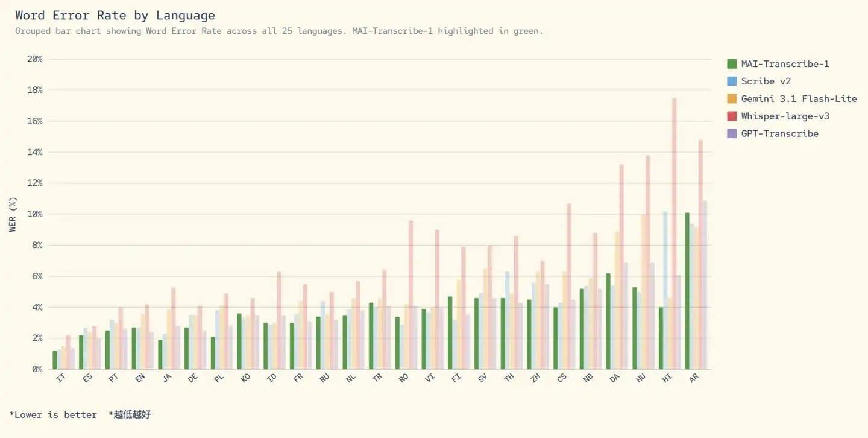Click the DE x-axis label
The height and width of the screenshot is (438, 868).
tap(193, 378)
